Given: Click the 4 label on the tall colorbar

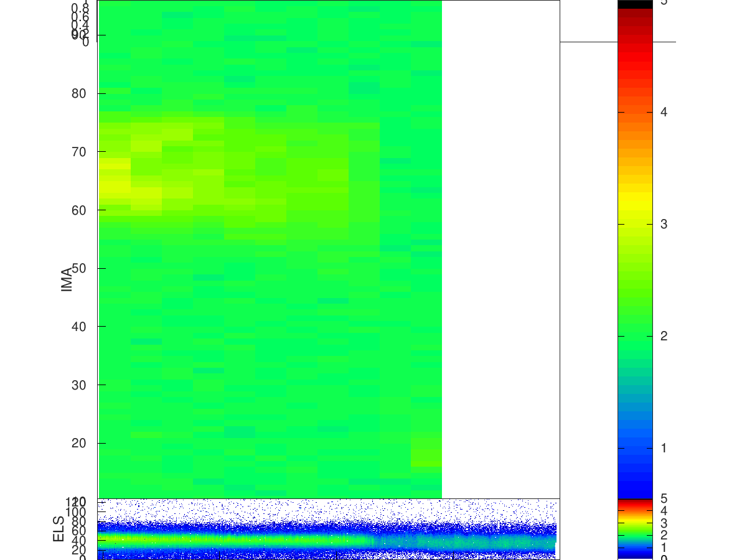Looking at the screenshot, I should pos(664,112).
